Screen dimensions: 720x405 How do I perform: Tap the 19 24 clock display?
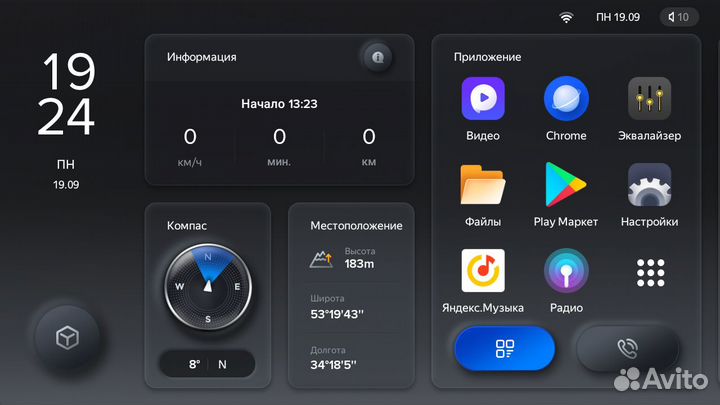[67, 95]
